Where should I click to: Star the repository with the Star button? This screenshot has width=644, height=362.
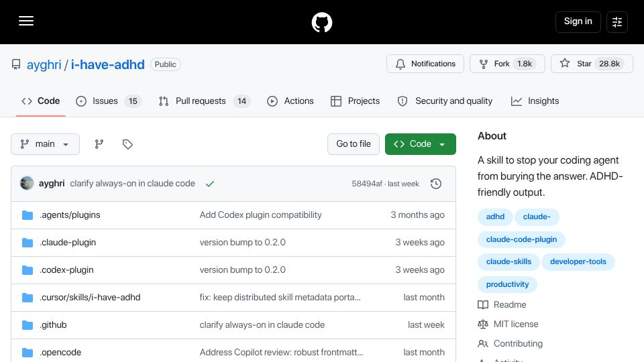pyautogui.click(x=592, y=64)
